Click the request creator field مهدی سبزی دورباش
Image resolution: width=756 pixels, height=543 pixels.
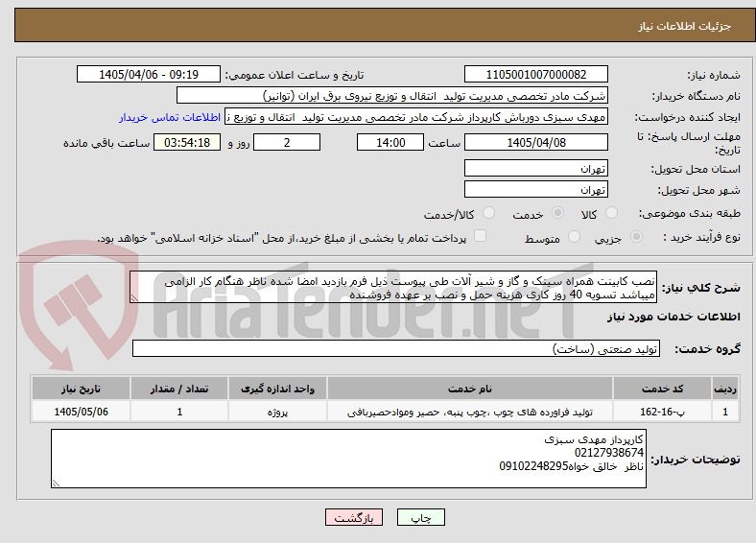[x=416, y=117]
